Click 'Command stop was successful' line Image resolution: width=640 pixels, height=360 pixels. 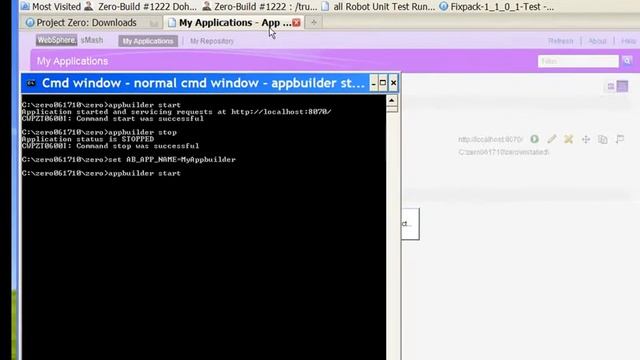point(110,146)
